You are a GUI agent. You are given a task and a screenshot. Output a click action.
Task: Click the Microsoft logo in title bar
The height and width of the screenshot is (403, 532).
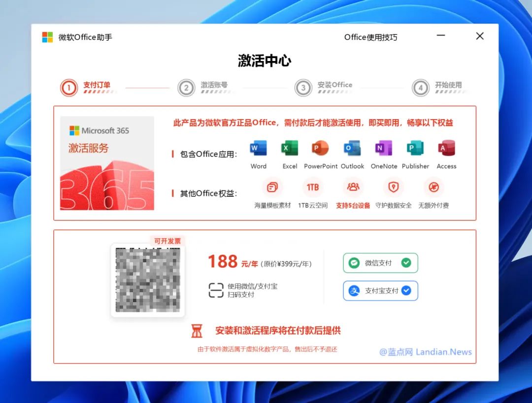47,37
